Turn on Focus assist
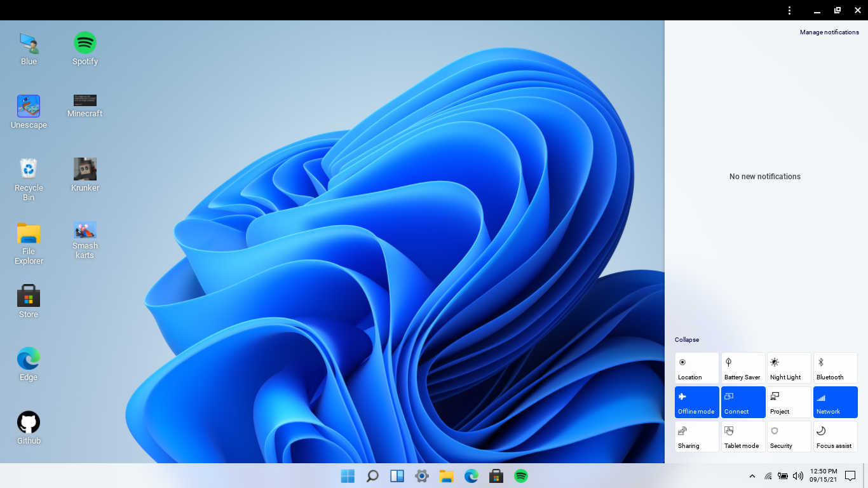868x488 pixels. [836, 437]
